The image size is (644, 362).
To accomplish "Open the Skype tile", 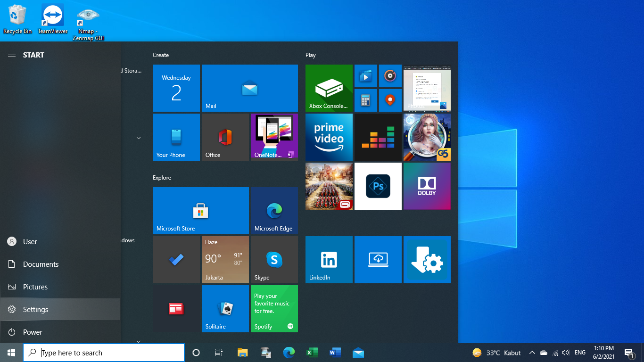I will click(274, 260).
